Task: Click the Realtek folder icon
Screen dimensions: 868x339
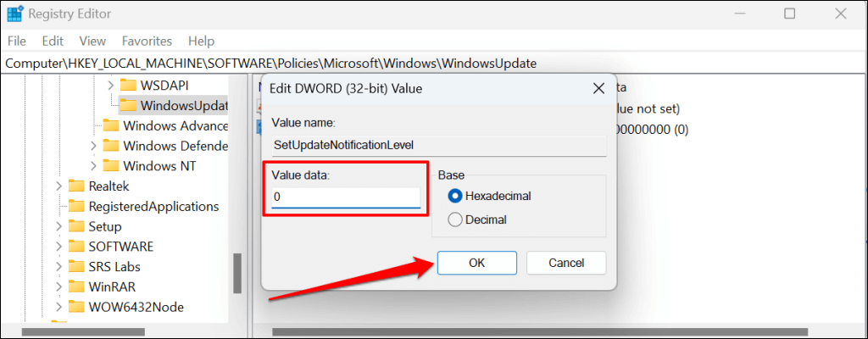Action: click(77, 186)
